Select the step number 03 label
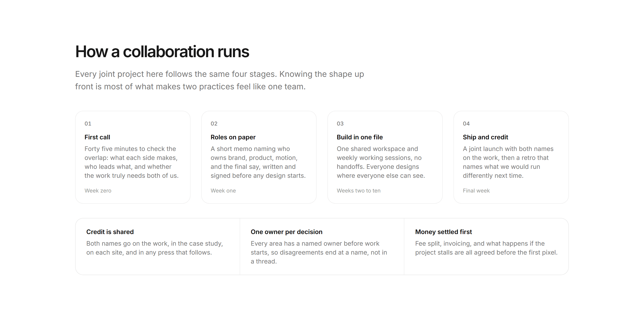Screen dimensions: 644x318 pos(340,123)
